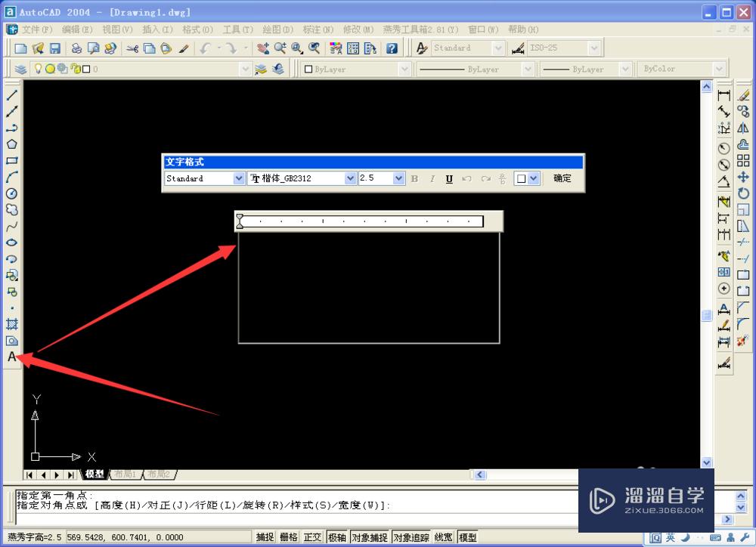Select the Multiline Text tool marked by arrows
This screenshot has height=547, width=756.
12,357
